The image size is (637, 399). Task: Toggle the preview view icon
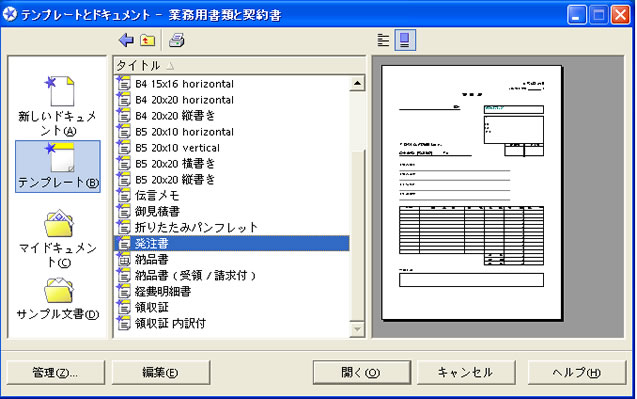405,40
